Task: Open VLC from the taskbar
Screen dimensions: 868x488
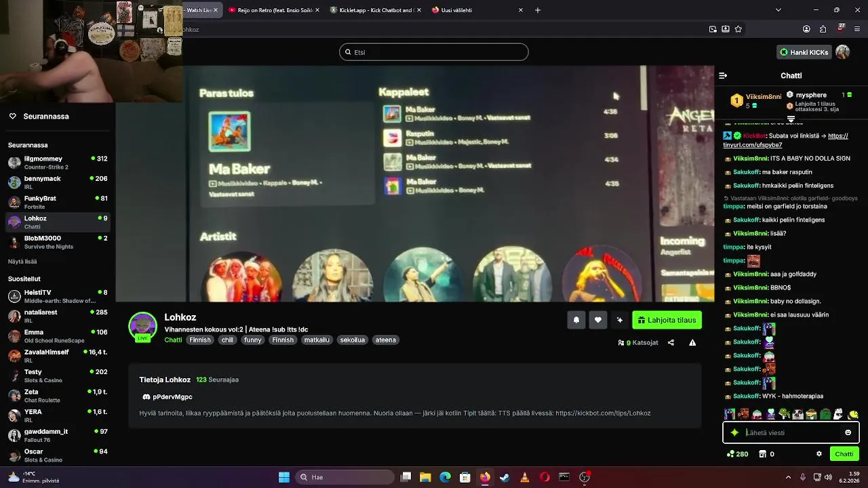Action: tap(524, 477)
